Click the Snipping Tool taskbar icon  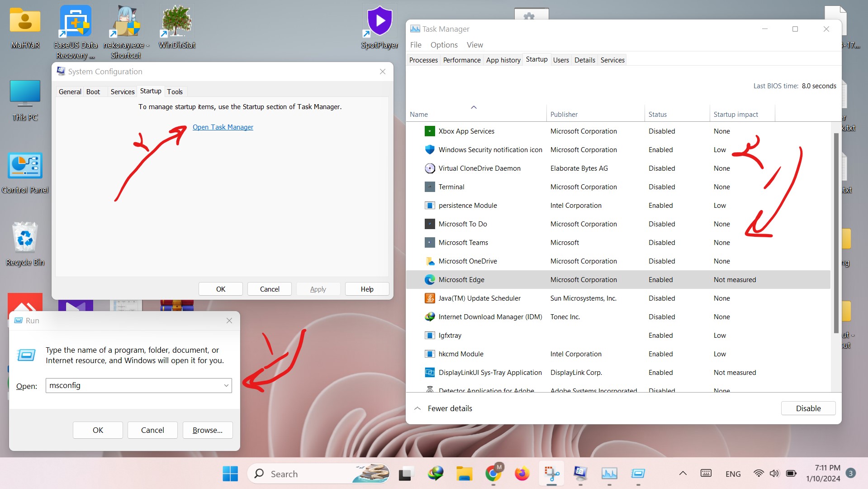point(551,474)
